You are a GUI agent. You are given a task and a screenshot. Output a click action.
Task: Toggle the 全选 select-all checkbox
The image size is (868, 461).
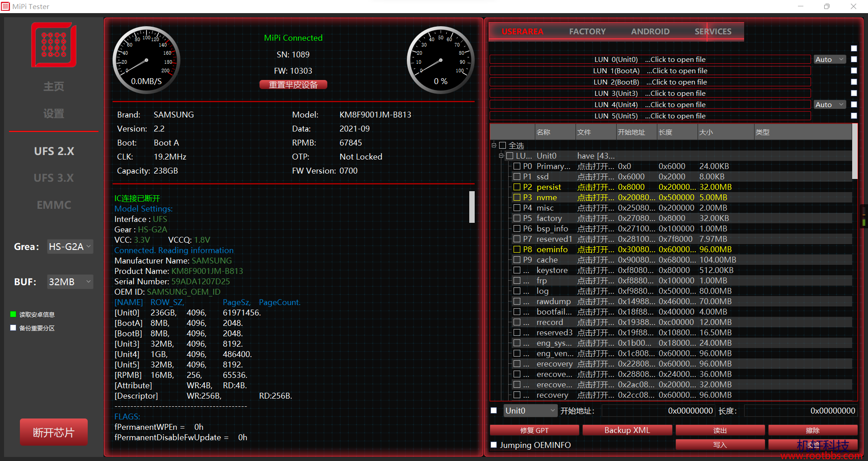pos(502,145)
